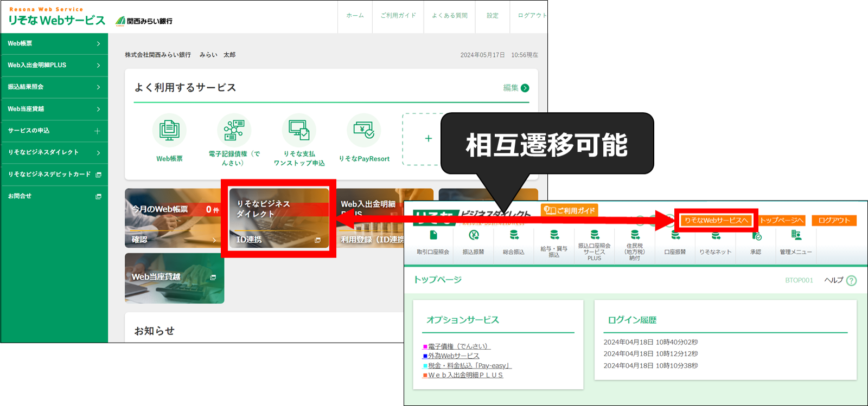Open ご利用ガイド in top navigation
This screenshot has width=868, height=406.
[398, 16]
